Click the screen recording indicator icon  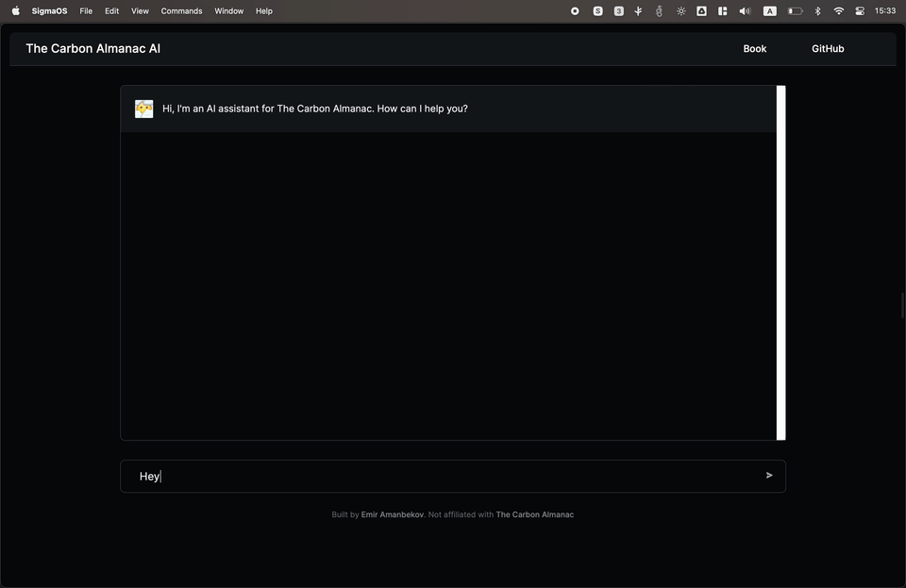pos(575,11)
